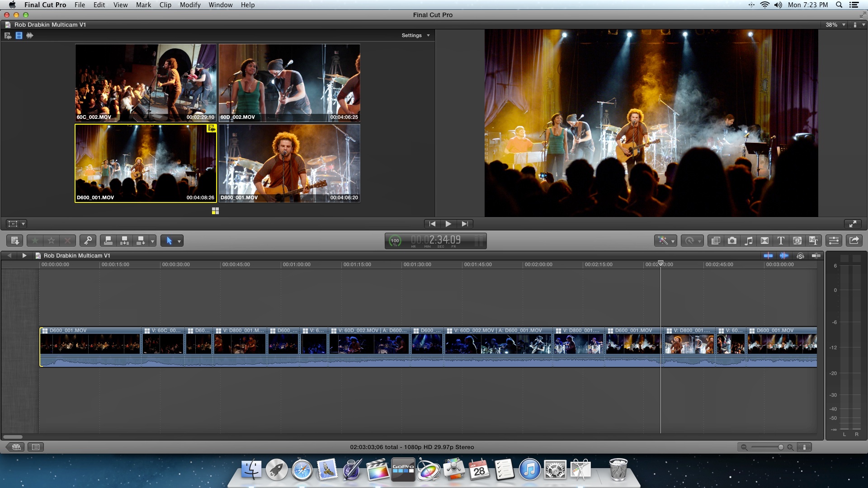Go to previous edit in viewer
Viewport: 868px width, 488px height.
432,224
